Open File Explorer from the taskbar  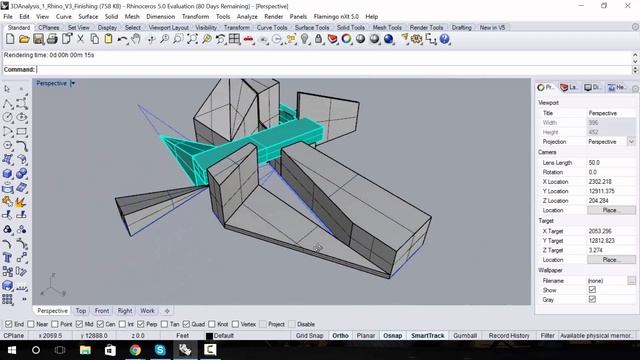(85, 350)
